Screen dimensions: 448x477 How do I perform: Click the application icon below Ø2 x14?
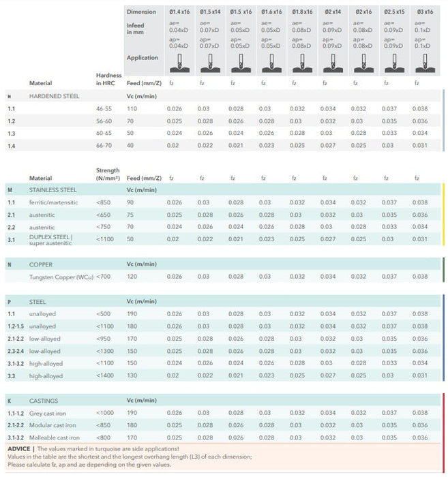pyautogui.click(x=332, y=60)
